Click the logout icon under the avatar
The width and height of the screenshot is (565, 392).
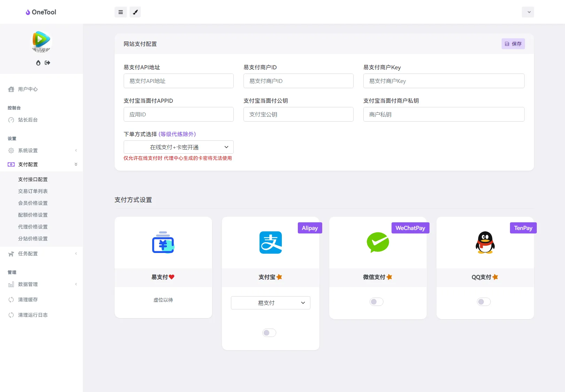[x=47, y=63]
